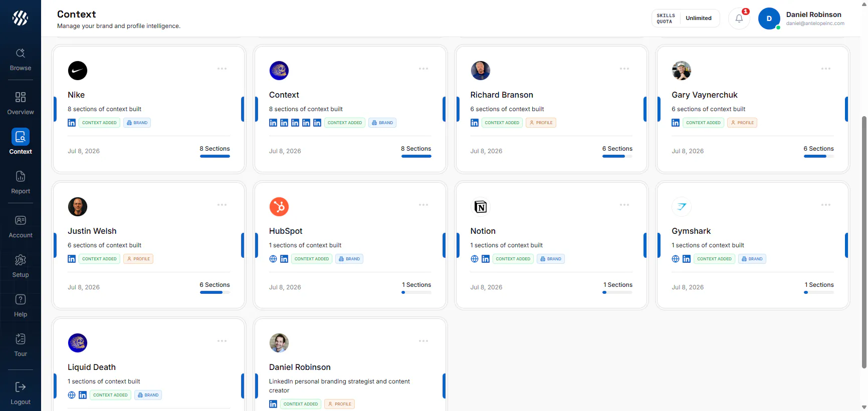Open the Report page
Screen dimensions: 868x411
click(x=21, y=183)
